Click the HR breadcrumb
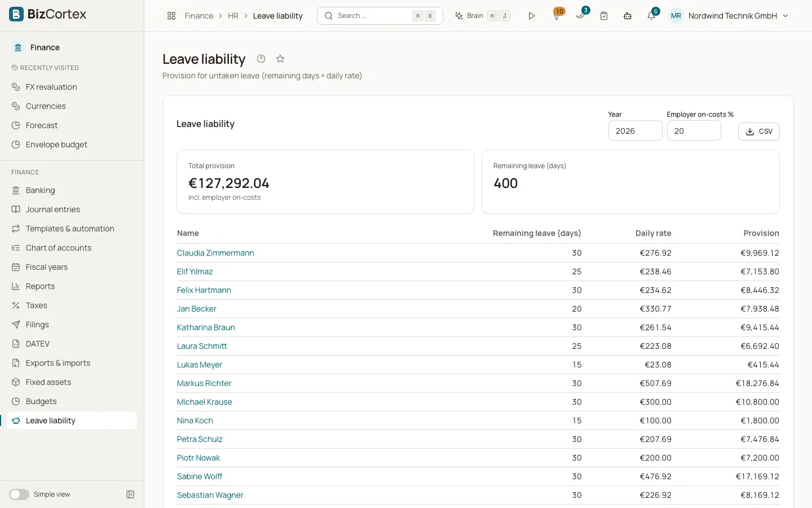Image resolution: width=812 pixels, height=508 pixels. pyautogui.click(x=233, y=16)
